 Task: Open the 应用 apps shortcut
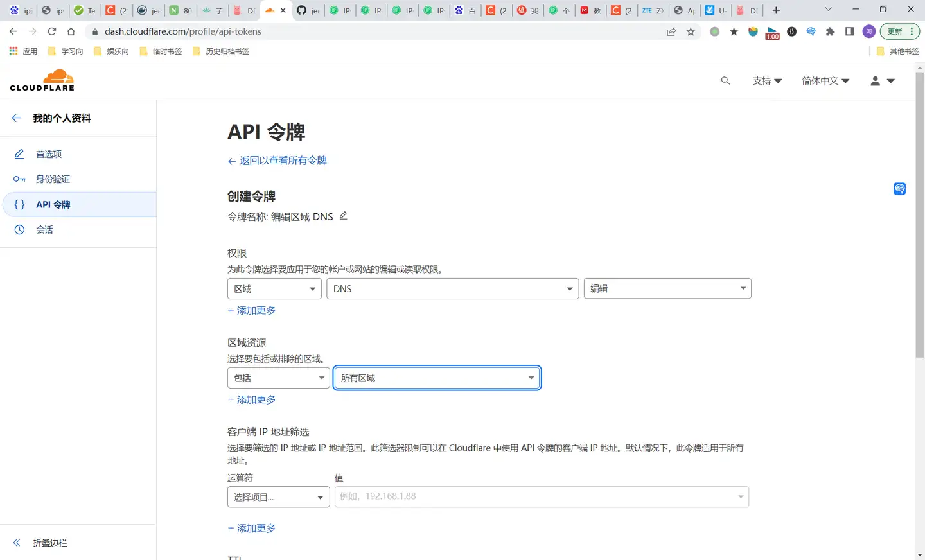click(23, 51)
